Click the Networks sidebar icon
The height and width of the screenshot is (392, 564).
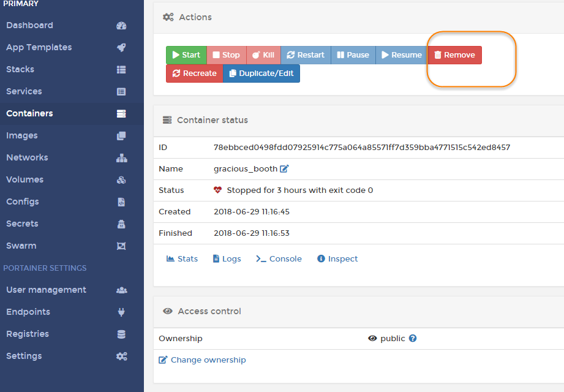[121, 157]
